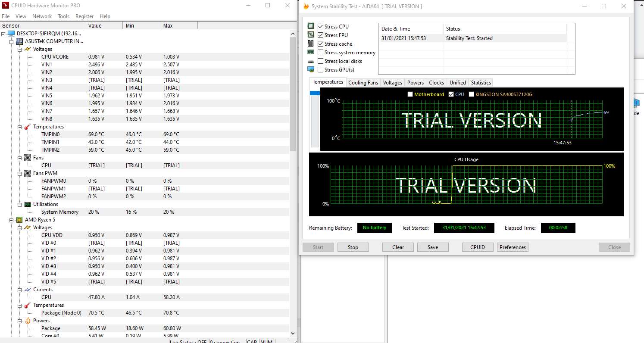Switch to the Powers tab
The height and width of the screenshot is (343, 644).
[x=416, y=83]
